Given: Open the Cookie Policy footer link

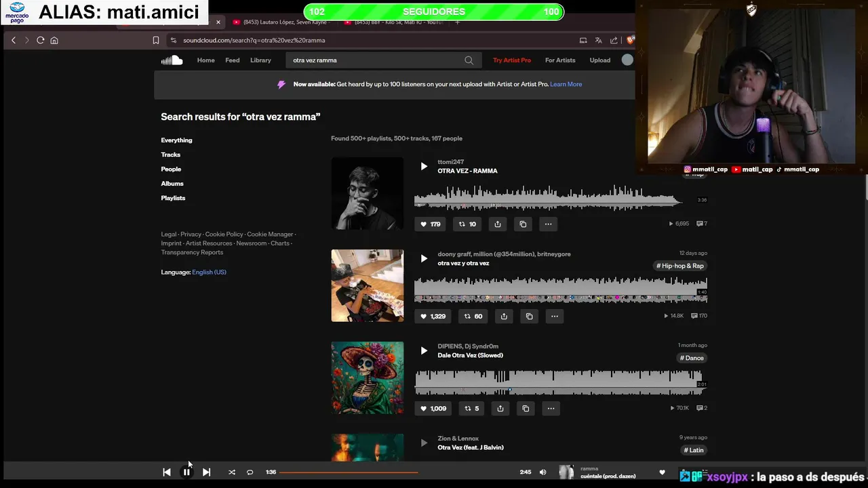Looking at the screenshot, I should [224, 235].
